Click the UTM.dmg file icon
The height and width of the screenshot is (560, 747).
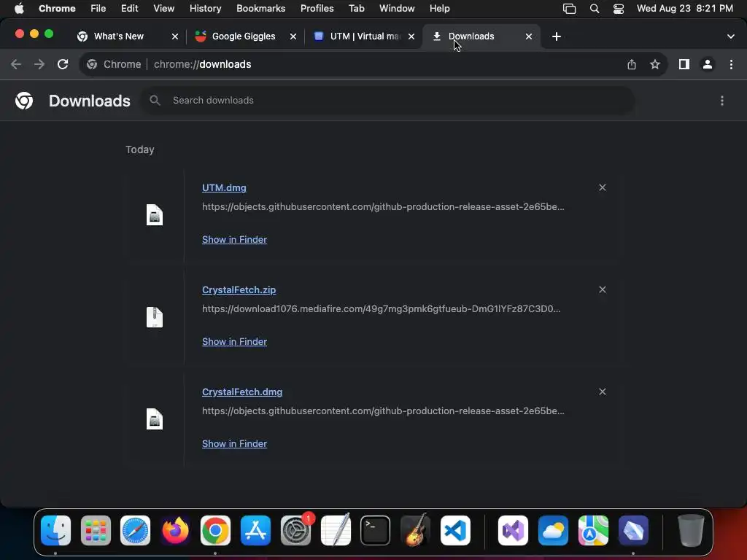[155, 215]
